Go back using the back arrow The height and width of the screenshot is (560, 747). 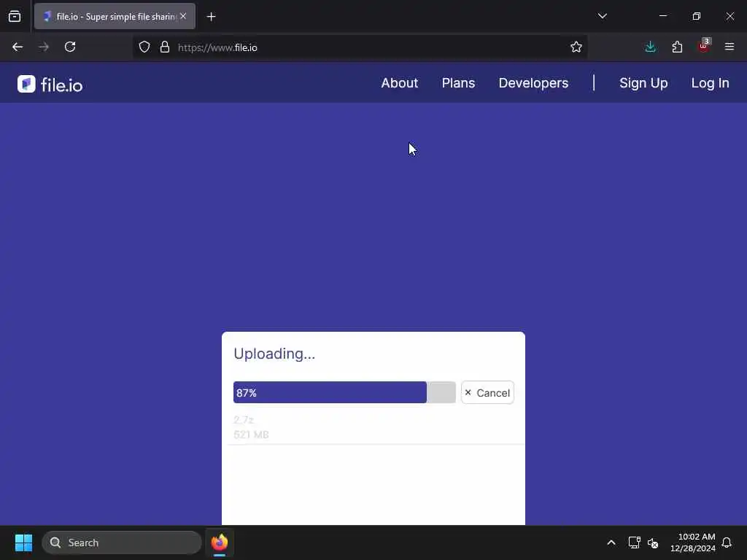pyautogui.click(x=18, y=47)
